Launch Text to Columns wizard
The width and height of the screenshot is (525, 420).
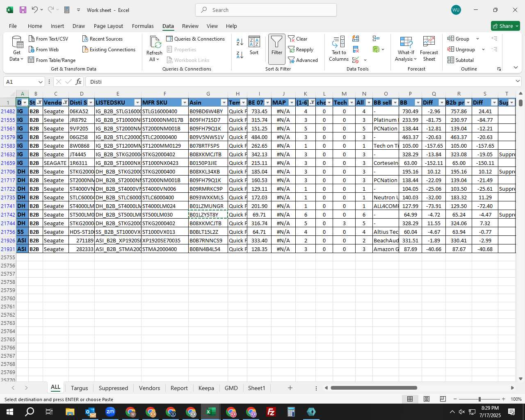(x=339, y=49)
